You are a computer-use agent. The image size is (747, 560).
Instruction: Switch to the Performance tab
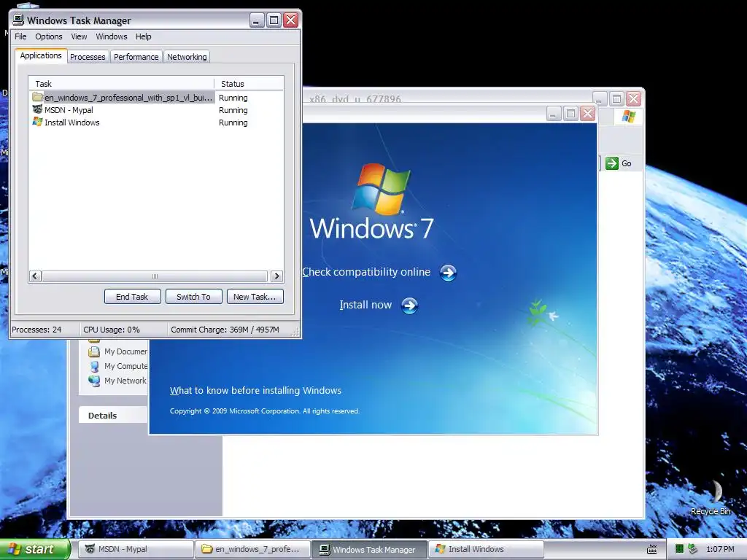click(136, 57)
